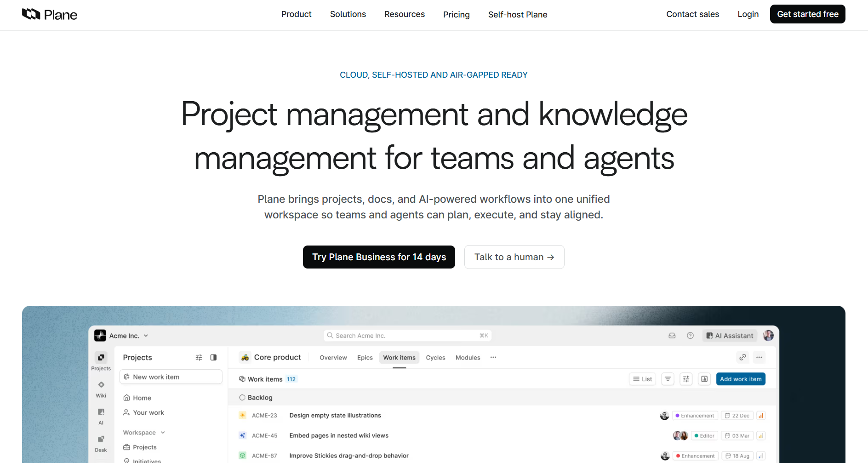Image resolution: width=868 pixels, height=463 pixels.
Task: Toggle the sidebar collapse panel icon
Action: 213,357
